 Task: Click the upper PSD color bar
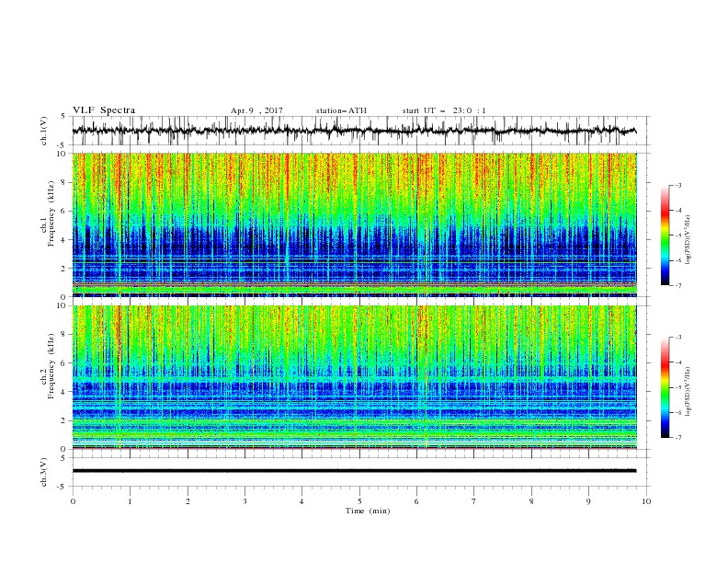point(665,236)
